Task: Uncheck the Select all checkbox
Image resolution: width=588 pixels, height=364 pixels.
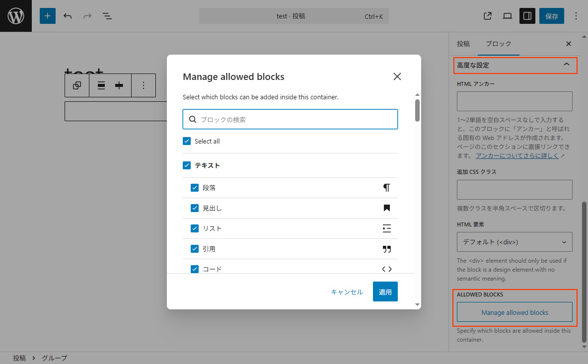Action: (187, 141)
